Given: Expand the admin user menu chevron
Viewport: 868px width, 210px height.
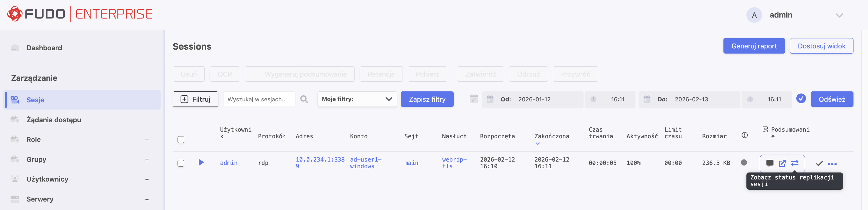Looking at the screenshot, I should click(839, 15).
